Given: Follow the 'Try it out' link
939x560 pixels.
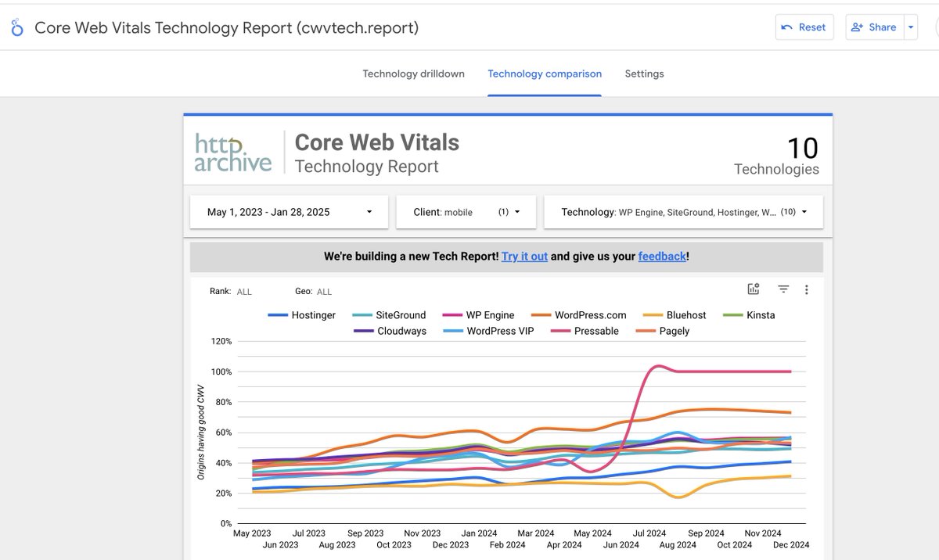Looking at the screenshot, I should click(x=524, y=256).
